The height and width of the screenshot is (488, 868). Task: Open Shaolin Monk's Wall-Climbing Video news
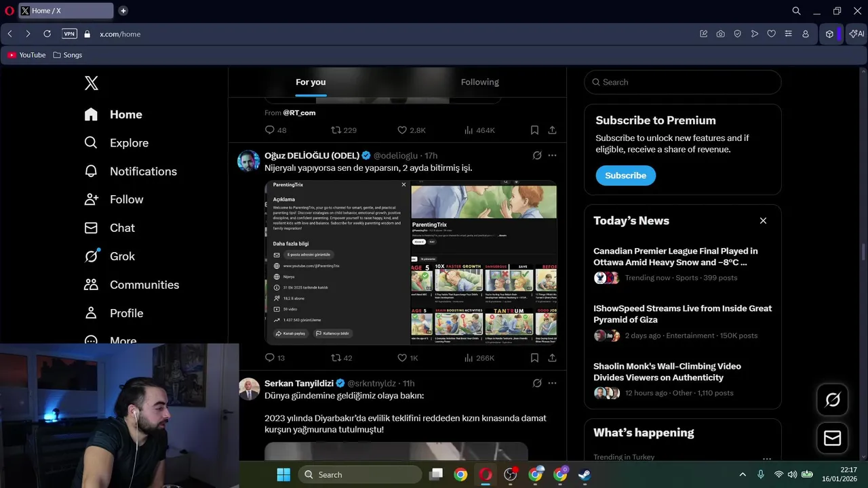point(682,379)
